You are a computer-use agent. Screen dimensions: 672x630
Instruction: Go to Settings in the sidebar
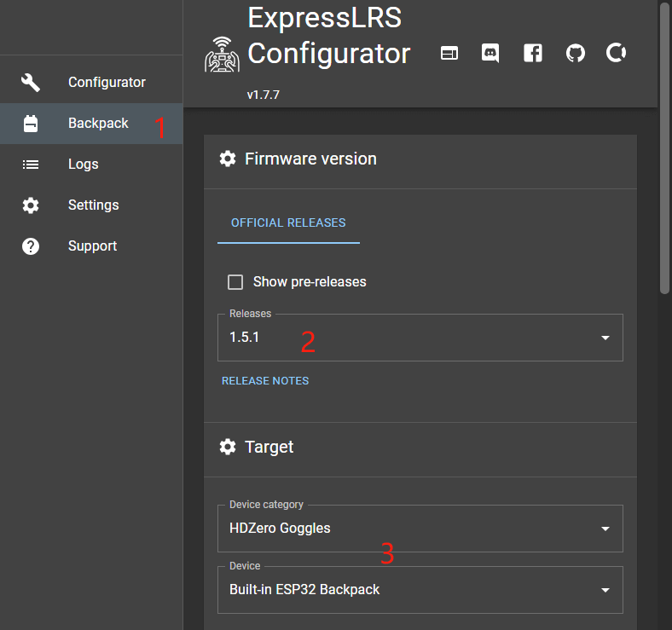click(x=93, y=205)
